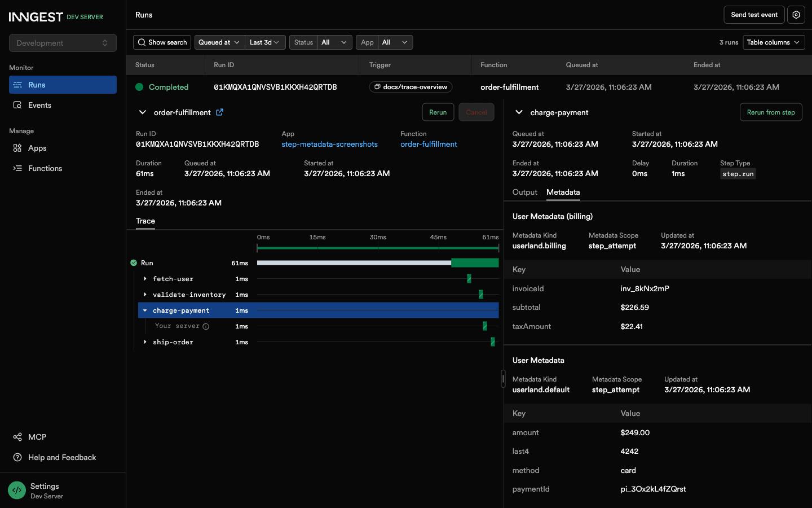Open Functions in the sidebar
This screenshot has height=508, width=812.
tap(63, 168)
